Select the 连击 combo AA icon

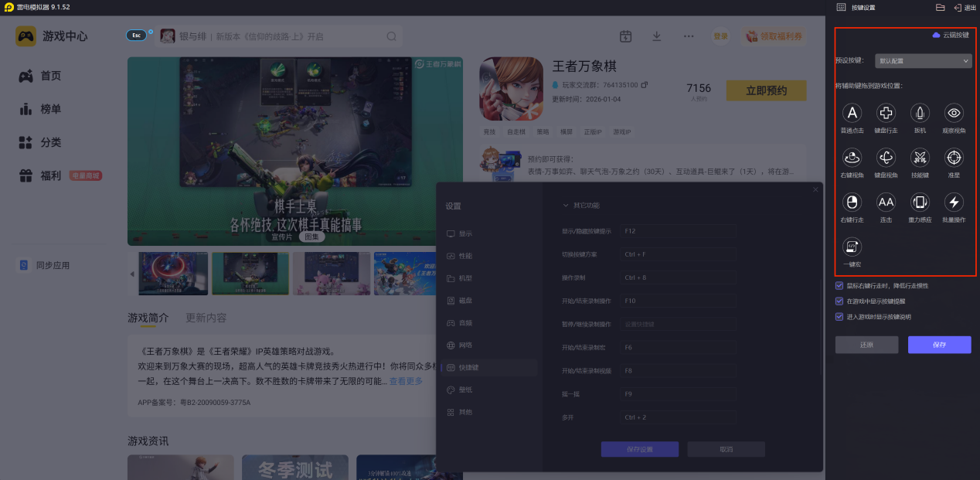point(886,203)
